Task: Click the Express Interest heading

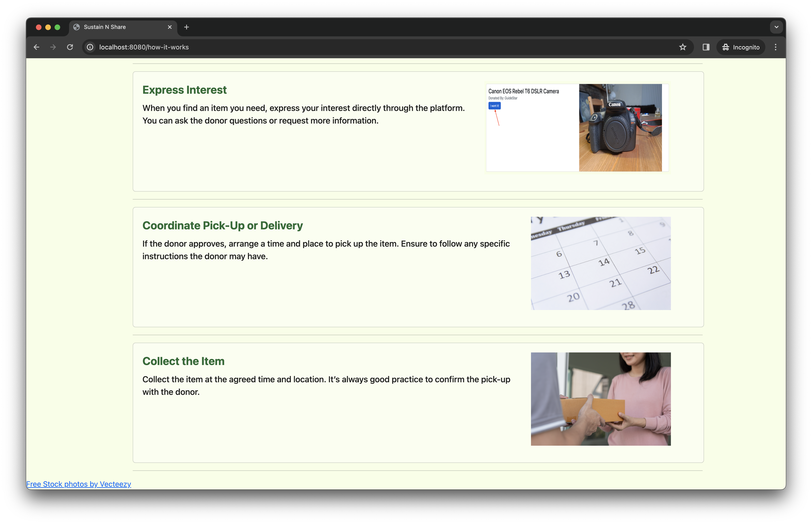Action: [184, 90]
